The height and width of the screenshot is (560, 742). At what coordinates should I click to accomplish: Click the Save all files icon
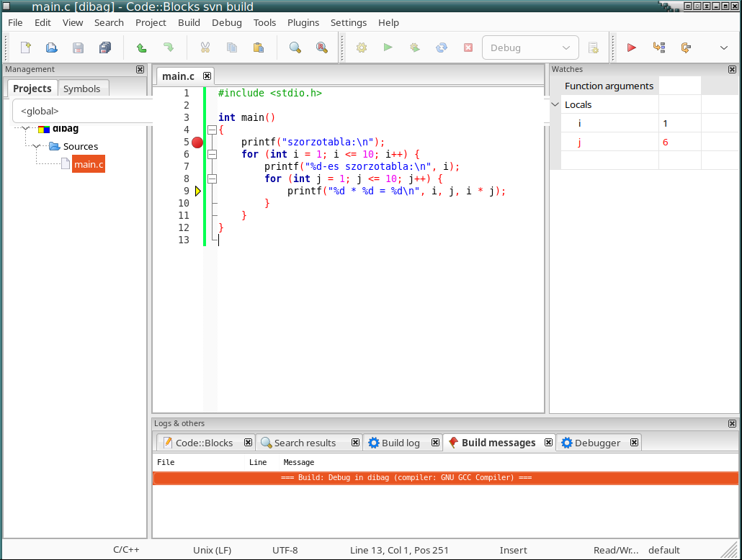(105, 48)
